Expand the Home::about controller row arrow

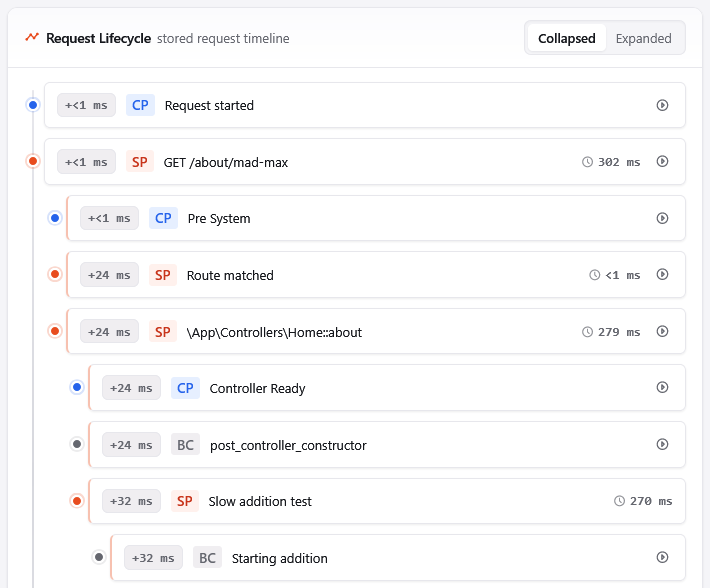point(662,331)
